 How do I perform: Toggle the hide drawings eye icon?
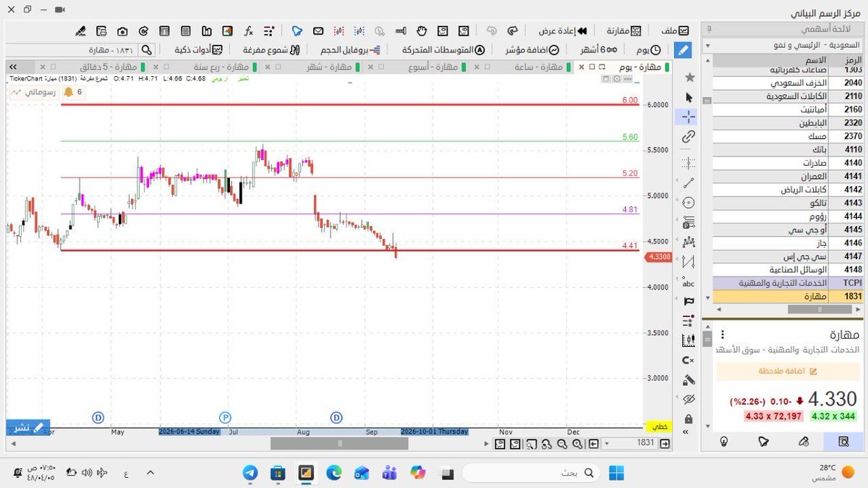(x=689, y=399)
